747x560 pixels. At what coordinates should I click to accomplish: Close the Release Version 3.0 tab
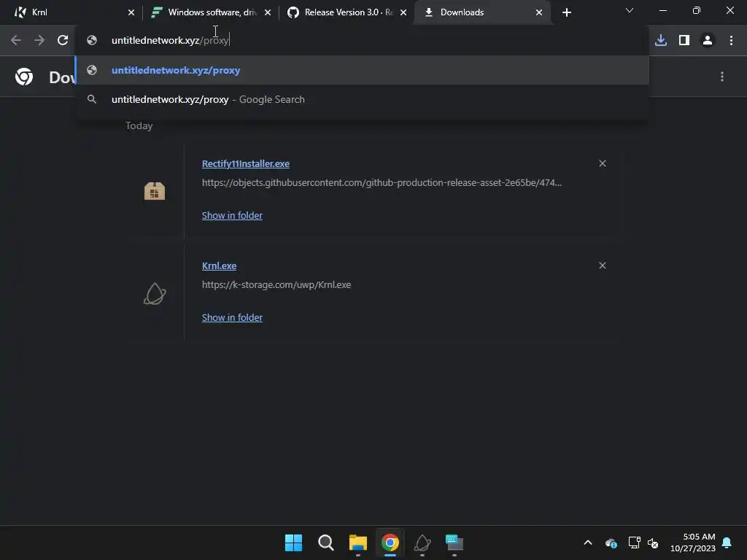[x=403, y=12]
